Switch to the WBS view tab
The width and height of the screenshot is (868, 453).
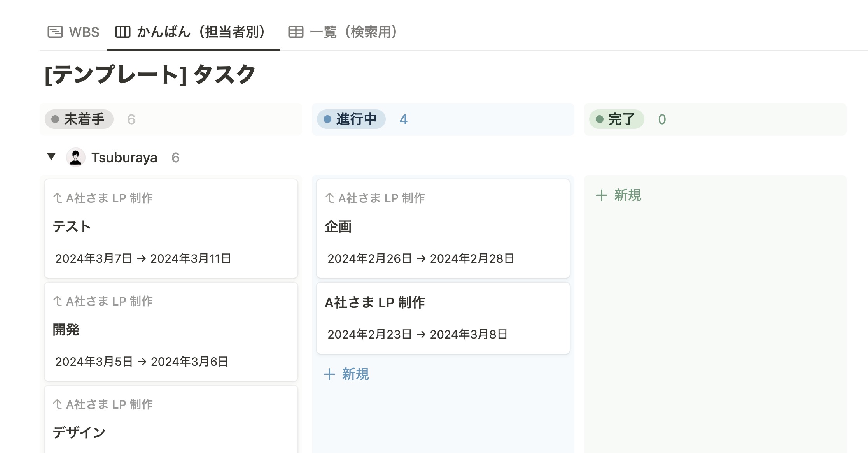click(73, 32)
